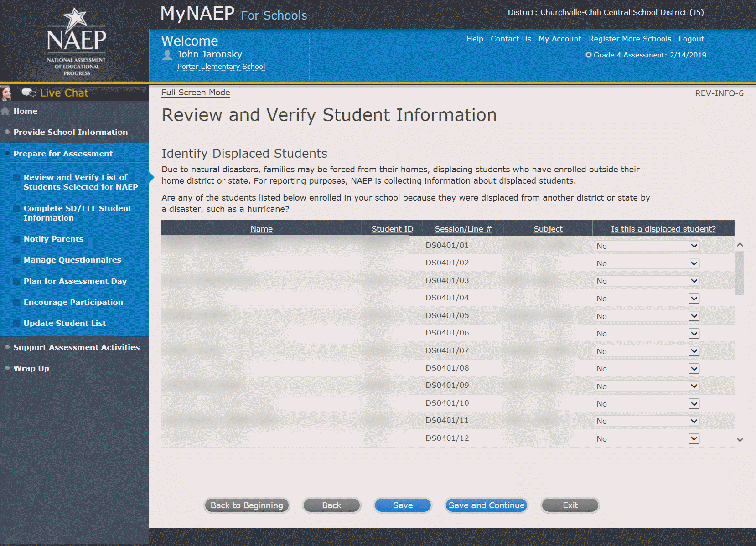
Task: Select the Grade 4 Assessment radio indicator
Action: [589, 55]
